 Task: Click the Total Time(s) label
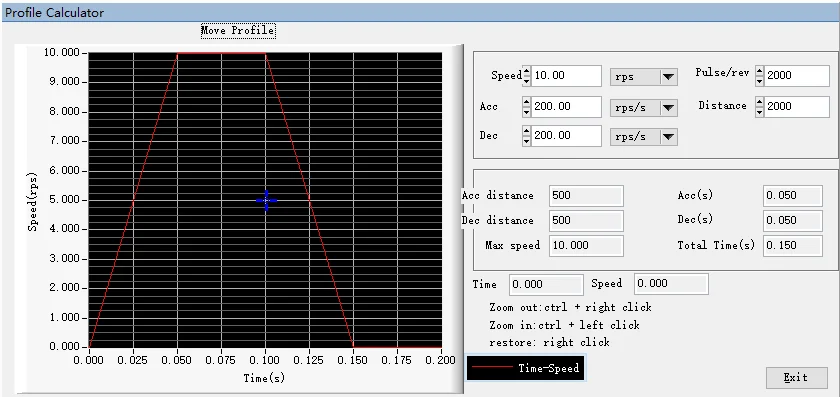click(x=716, y=245)
